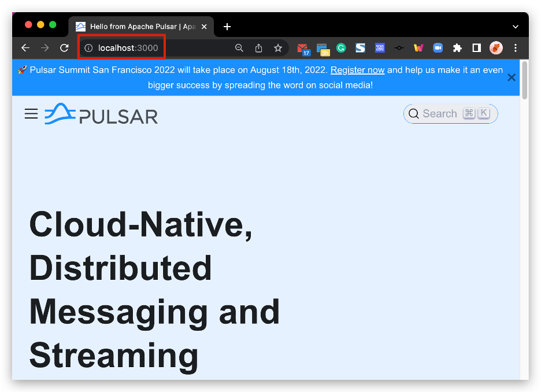Click the site info icon in address bar

tap(88, 48)
